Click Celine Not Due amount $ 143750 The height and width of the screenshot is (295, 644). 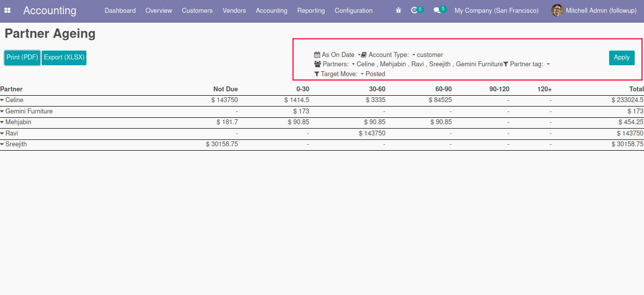point(224,100)
